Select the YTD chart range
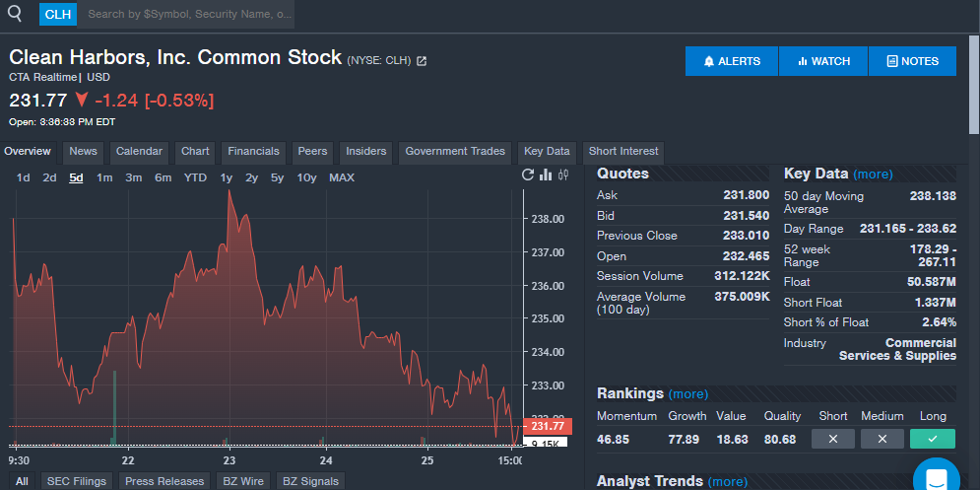 click(195, 177)
